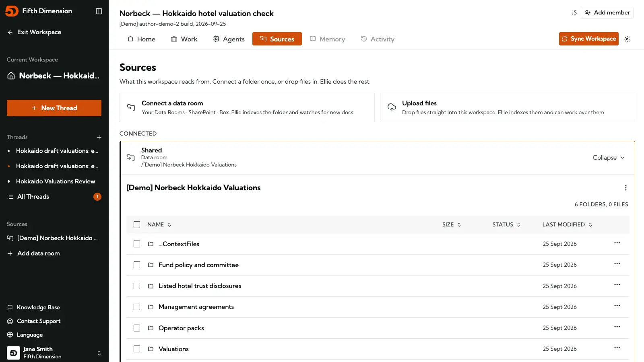Check the _ContextFiles folder checkbox

click(137, 244)
